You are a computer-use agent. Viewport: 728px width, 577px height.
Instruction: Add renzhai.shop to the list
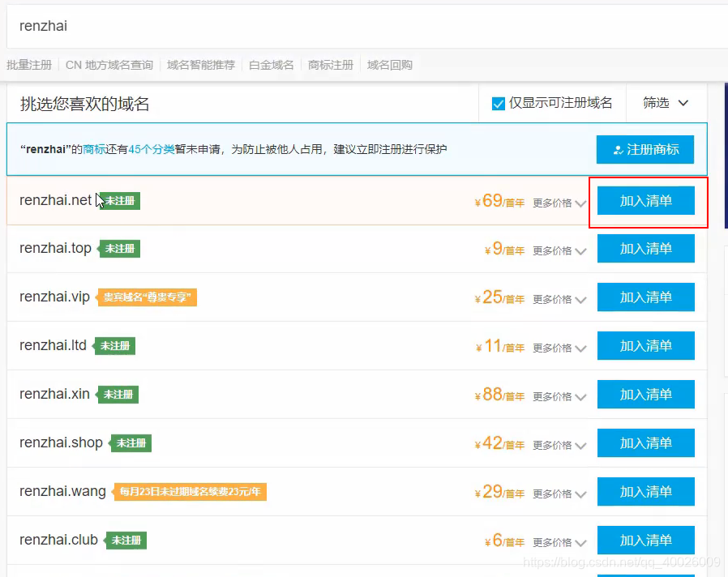pos(646,442)
